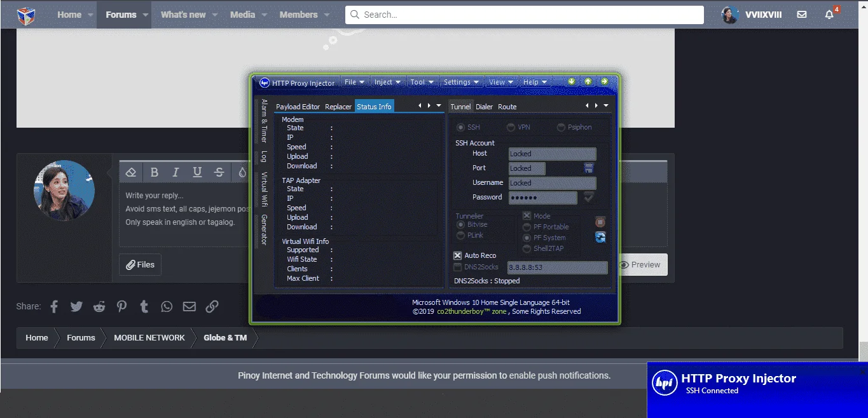Select Shell2TAP mode
The height and width of the screenshot is (418, 868).
527,248
